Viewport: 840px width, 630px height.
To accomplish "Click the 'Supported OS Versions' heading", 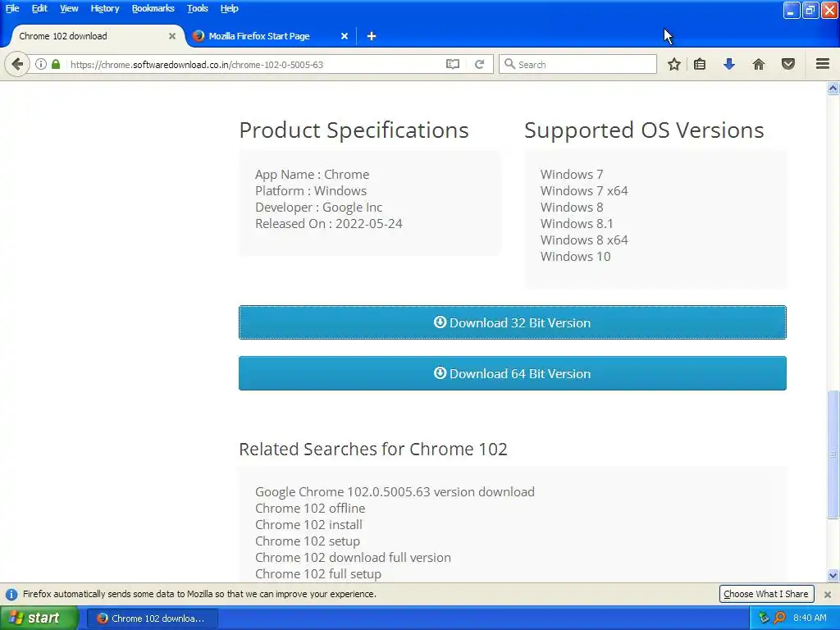I will click(644, 130).
